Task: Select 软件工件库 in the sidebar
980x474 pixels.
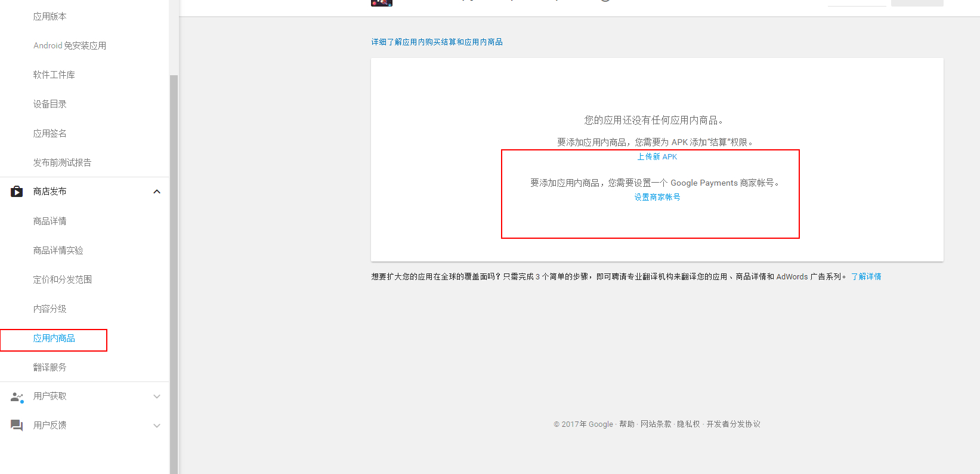Action: click(x=54, y=75)
